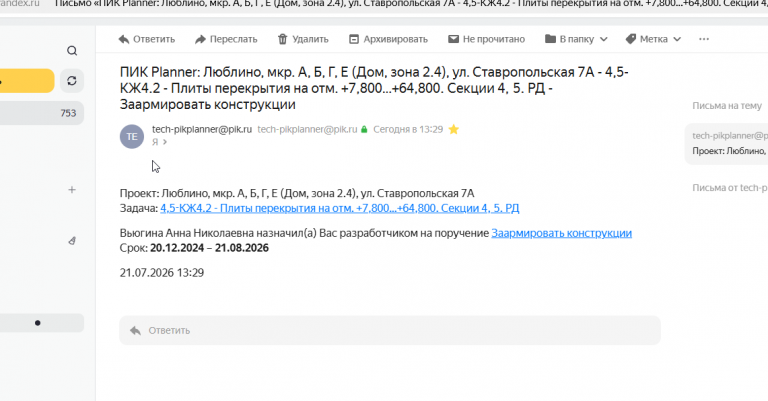Select the inbox folder showing 753
The image size is (768, 401).
42,113
